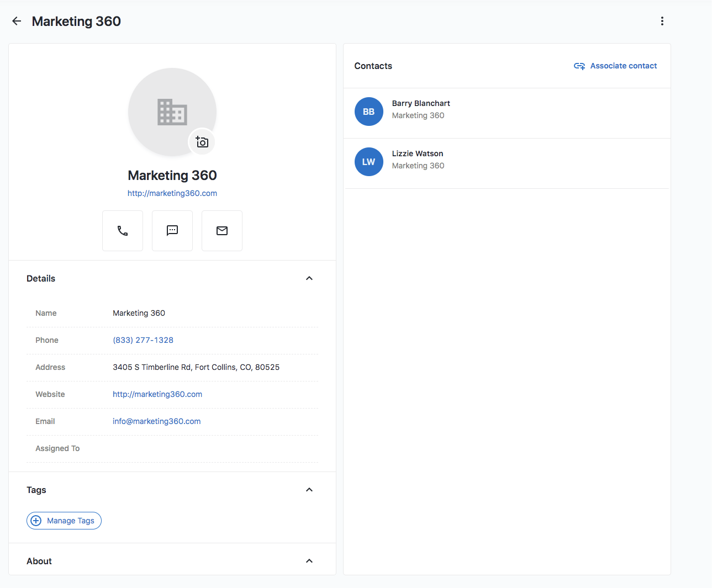Click the Manage Tags button

click(64, 521)
